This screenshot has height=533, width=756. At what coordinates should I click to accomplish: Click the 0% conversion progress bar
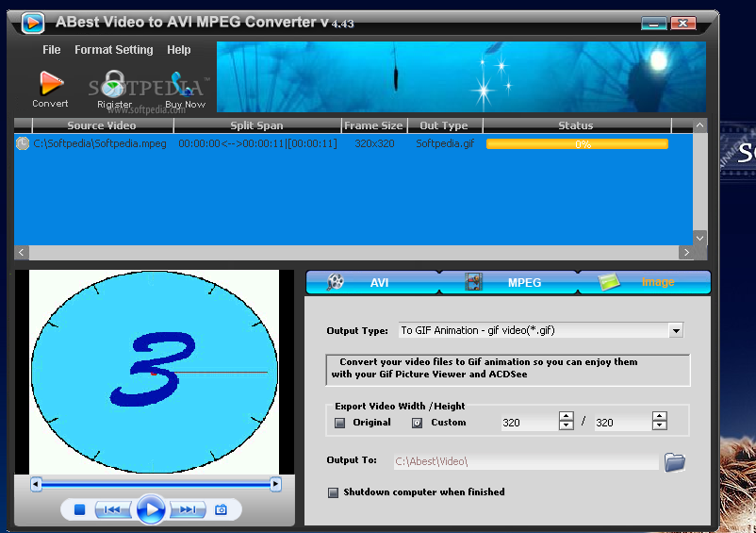pos(577,143)
